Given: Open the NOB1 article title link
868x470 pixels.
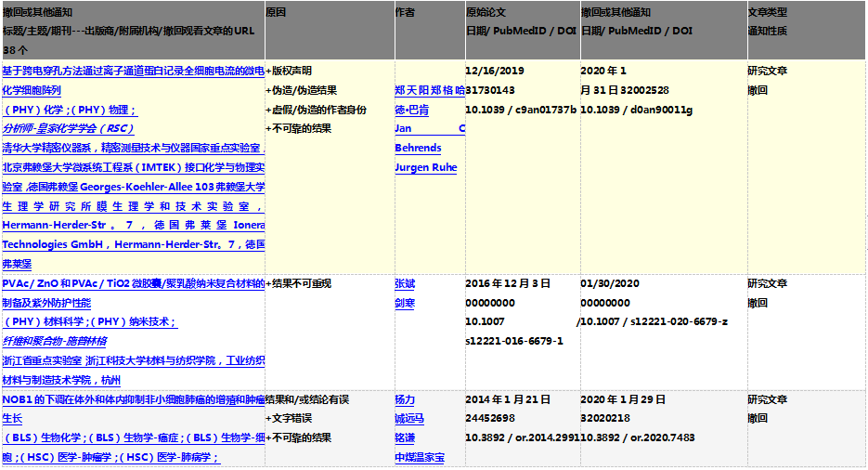Looking at the screenshot, I should point(133,399).
